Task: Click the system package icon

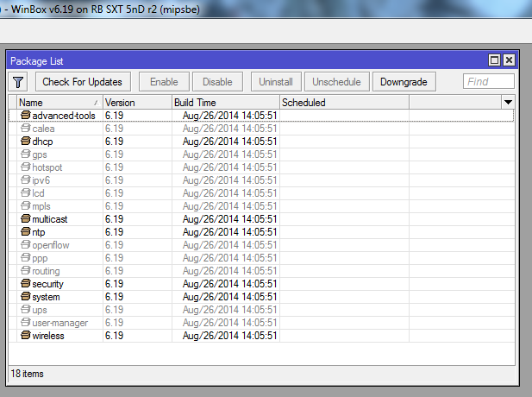Action: click(26, 297)
